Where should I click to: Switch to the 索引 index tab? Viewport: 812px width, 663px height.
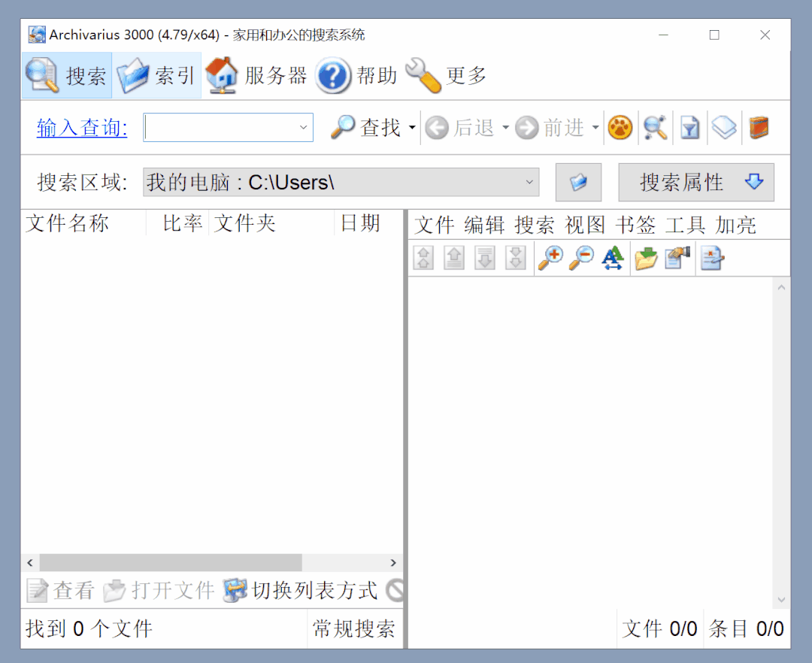[x=157, y=76]
